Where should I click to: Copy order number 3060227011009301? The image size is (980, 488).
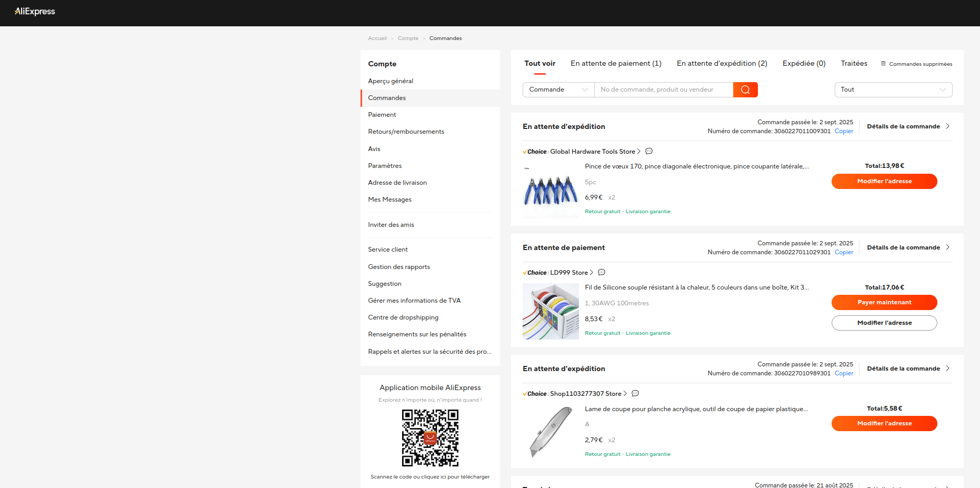[844, 131]
